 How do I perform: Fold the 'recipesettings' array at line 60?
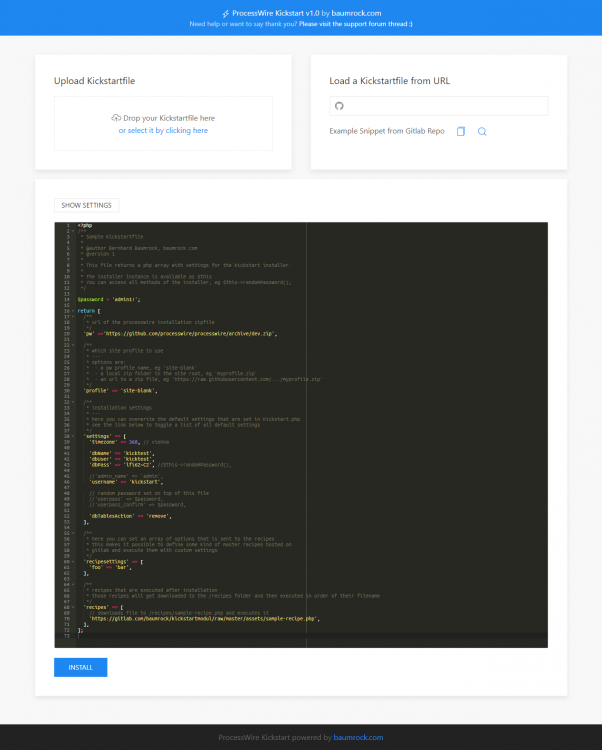[x=73, y=562]
